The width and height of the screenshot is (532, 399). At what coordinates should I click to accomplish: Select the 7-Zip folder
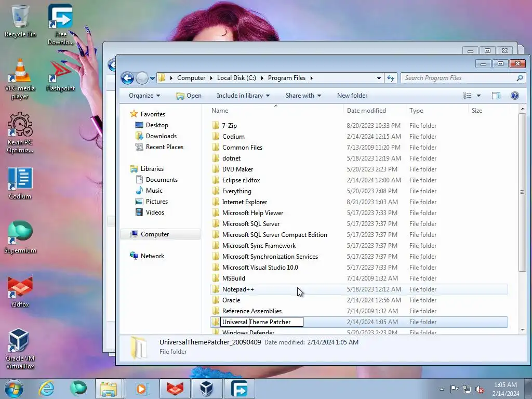click(x=359, y=126)
